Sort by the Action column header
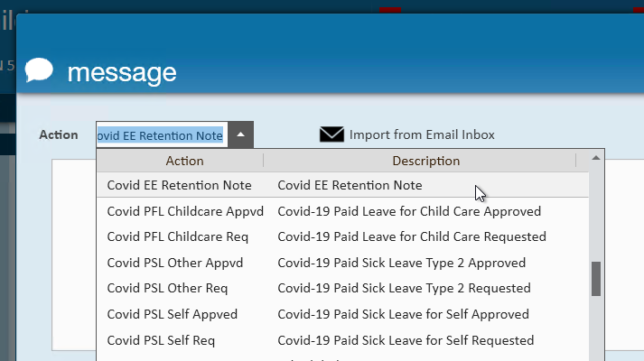The image size is (644, 361). click(184, 161)
